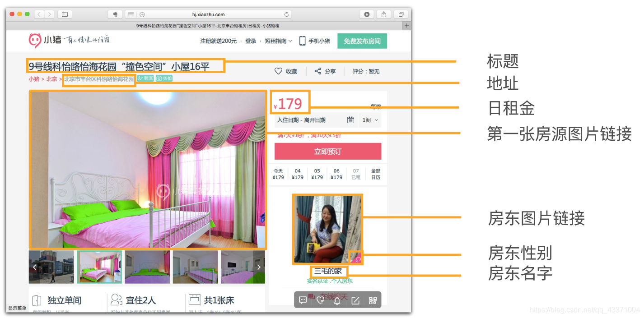Click the heart icon beside 收藏

(x=278, y=71)
